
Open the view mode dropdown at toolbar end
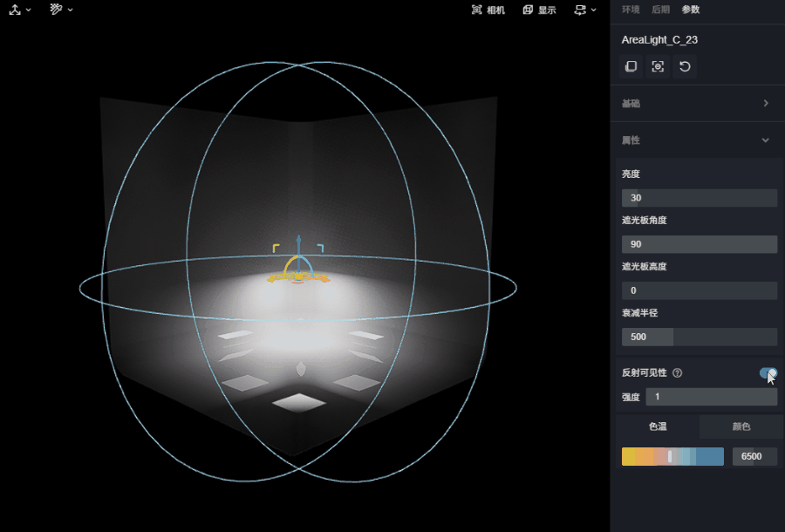(585, 10)
